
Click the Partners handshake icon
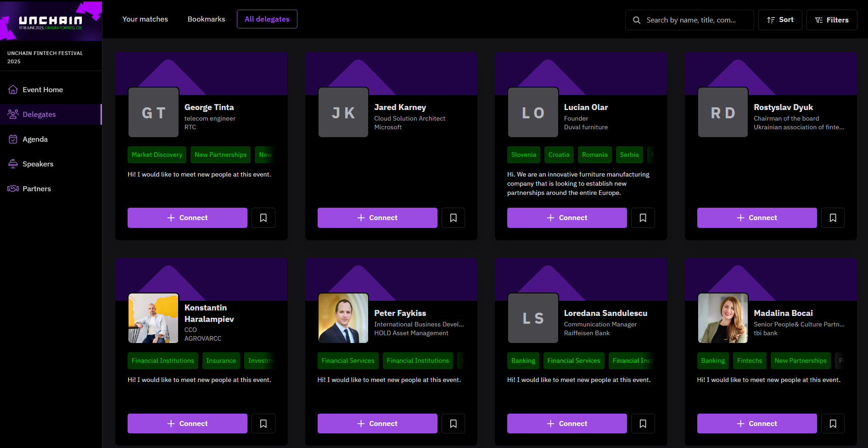13,188
